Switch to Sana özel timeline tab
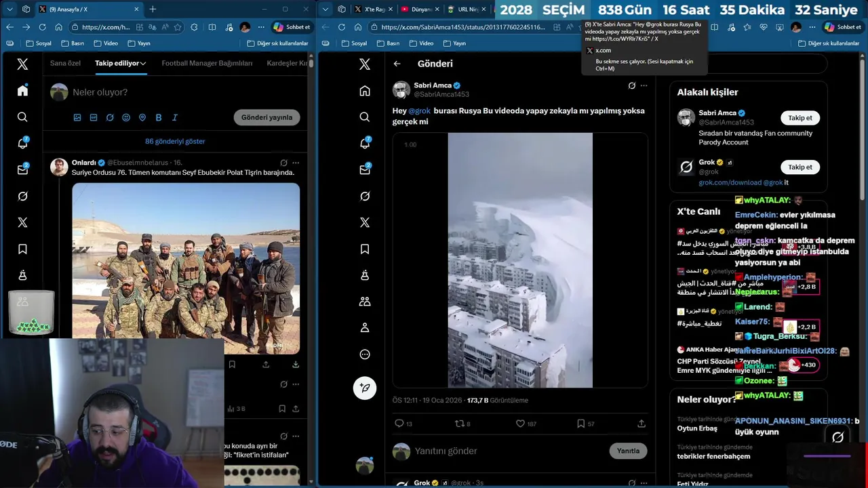868x488 pixels. click(x=65, y=63)
